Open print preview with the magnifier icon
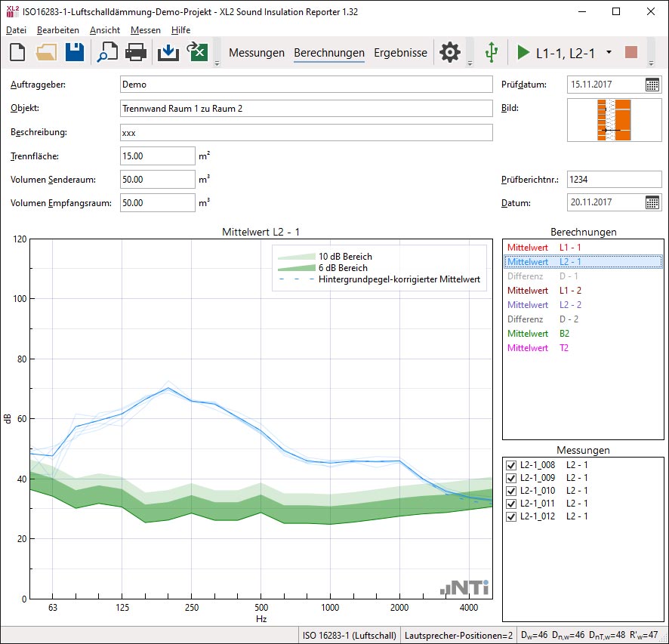669x644 pixels. (x=107, y=52)
